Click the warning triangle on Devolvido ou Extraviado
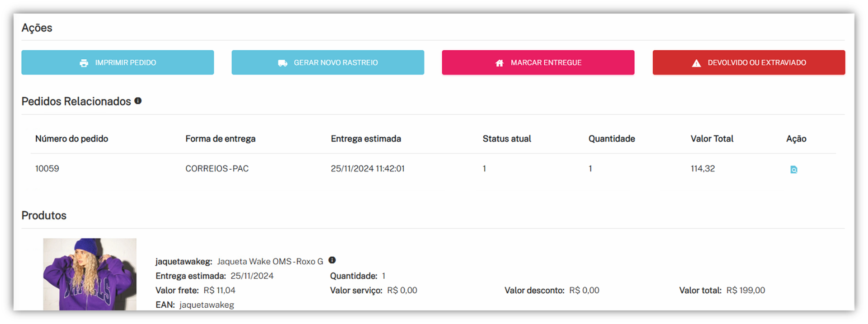This screenshot has height=324, width=868. (x=696, y=63)
